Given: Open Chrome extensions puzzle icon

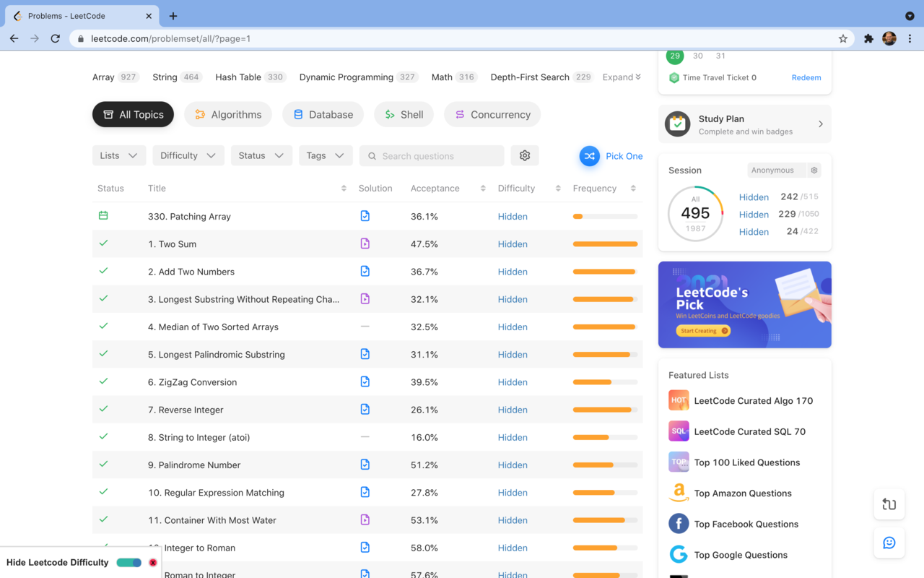Looking at the screenshot, I should pos(868,38).
